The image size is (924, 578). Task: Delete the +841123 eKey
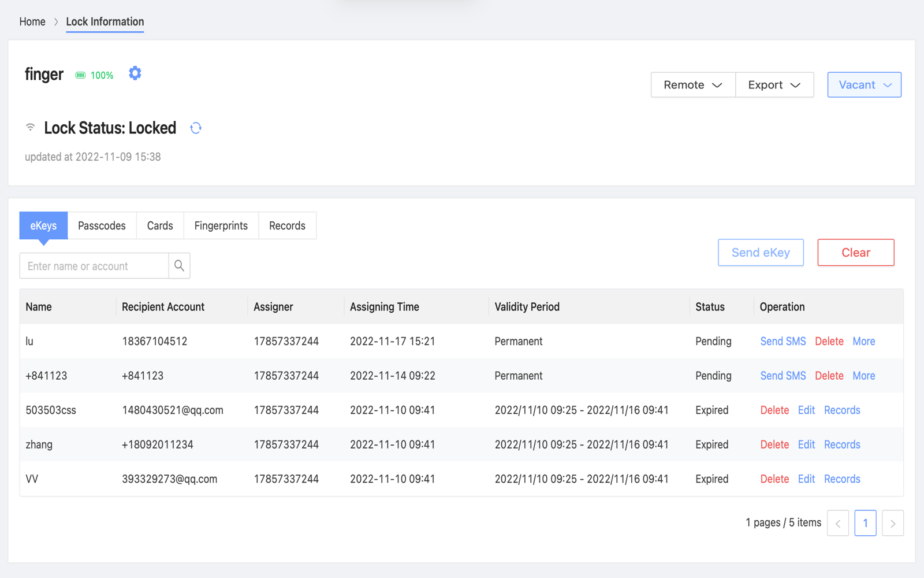coord(829,376)
